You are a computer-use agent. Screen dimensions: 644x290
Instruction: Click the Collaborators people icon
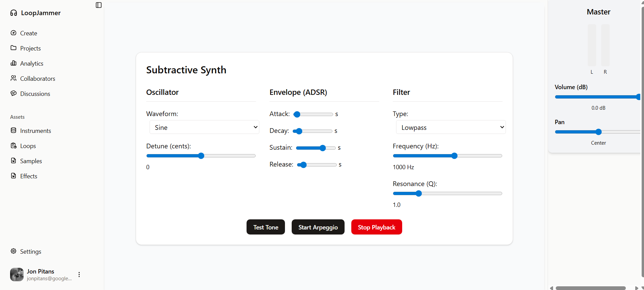click(13, 78)
